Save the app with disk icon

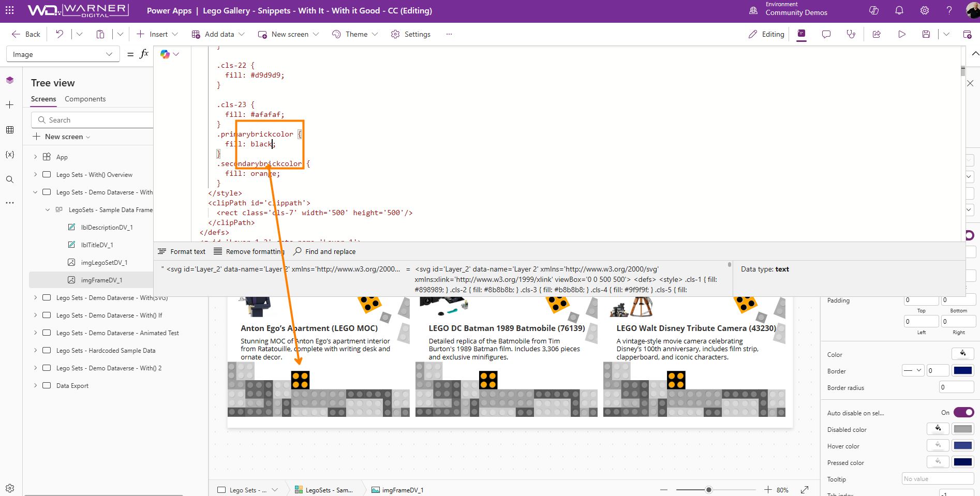click(x=926, y=34)
